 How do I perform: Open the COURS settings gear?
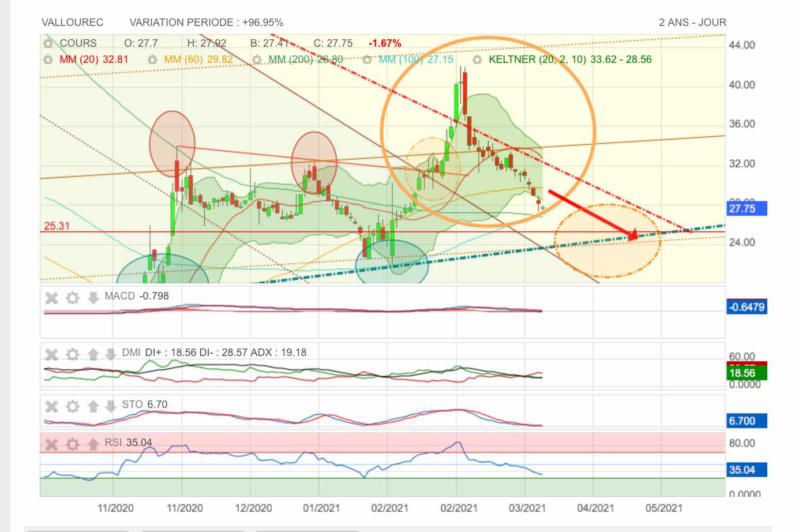(48, 43)
